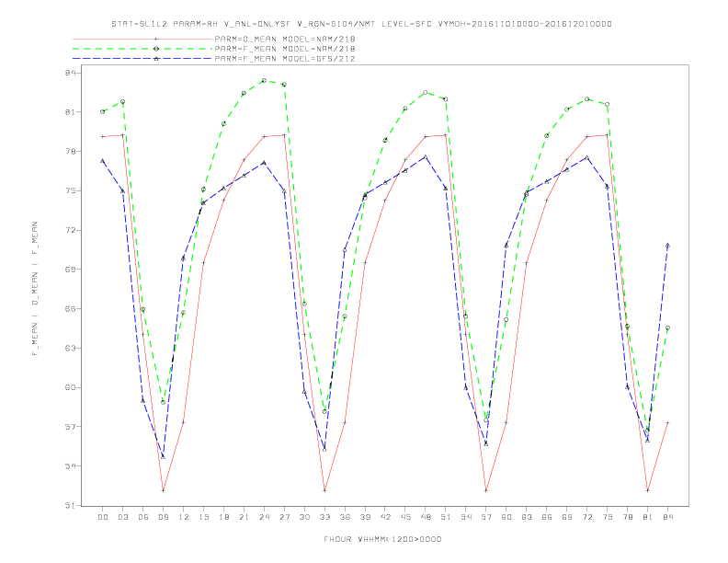The width and height of the screenshot is (728, 563).
Task: Click the vertical axis title F_MEAN | O_MEAN | F_MEAN
Action: pyautogui.click(x=35, y=289)
